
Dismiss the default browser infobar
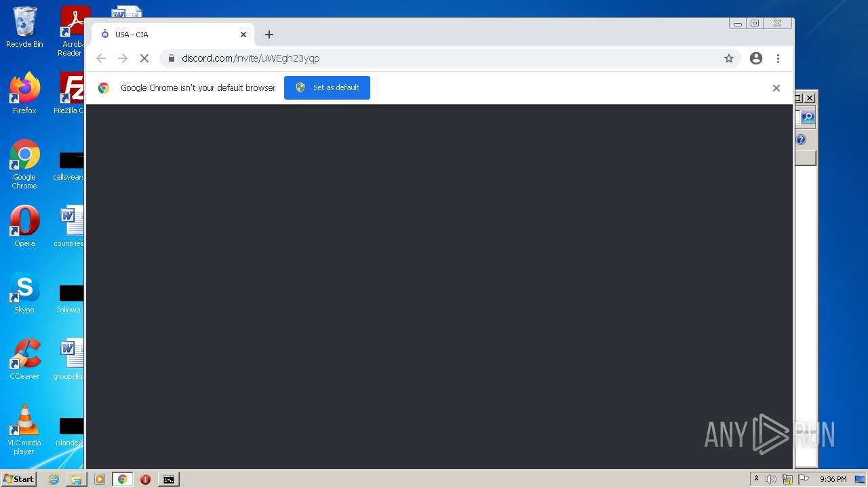776,88
